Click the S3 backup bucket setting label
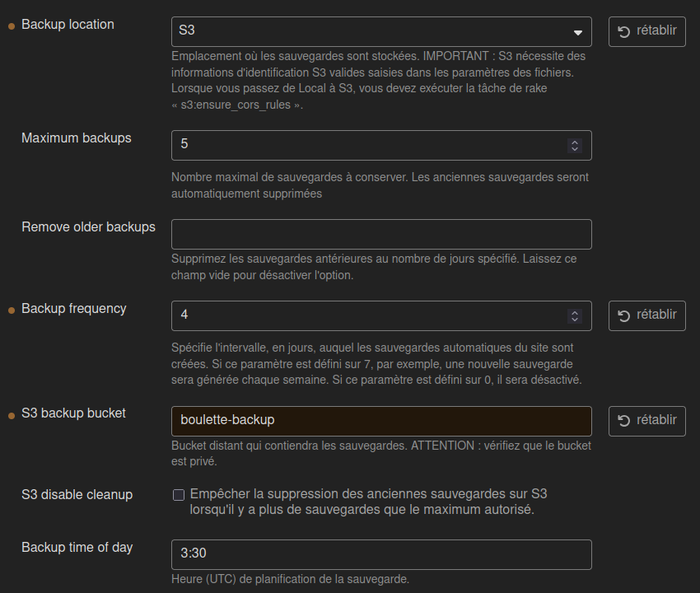700x593 pixels. point(73,413)
